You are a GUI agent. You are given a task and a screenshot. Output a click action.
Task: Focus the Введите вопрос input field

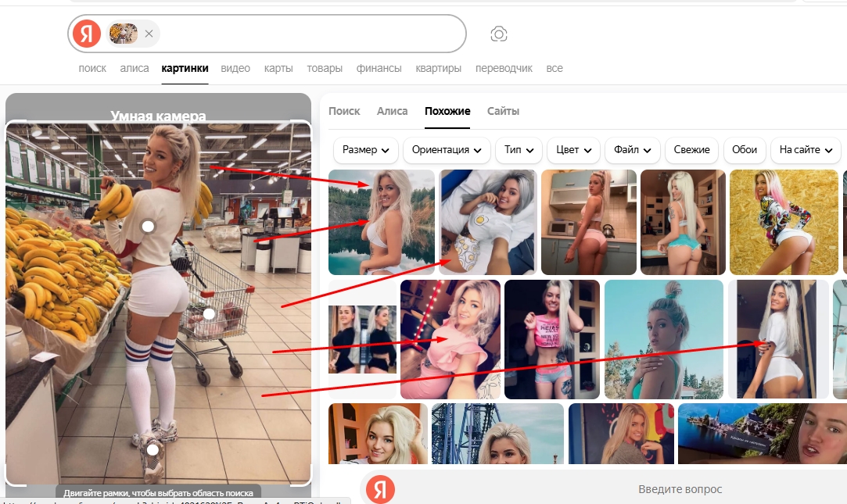pyautogui.click(x=680, y=489)
